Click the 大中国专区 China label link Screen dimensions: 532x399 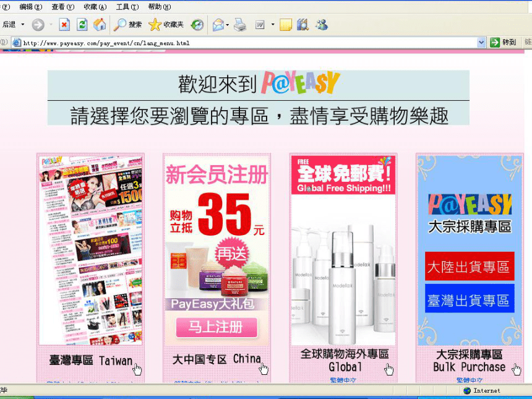pyautogui.click(x=217, y=359)
